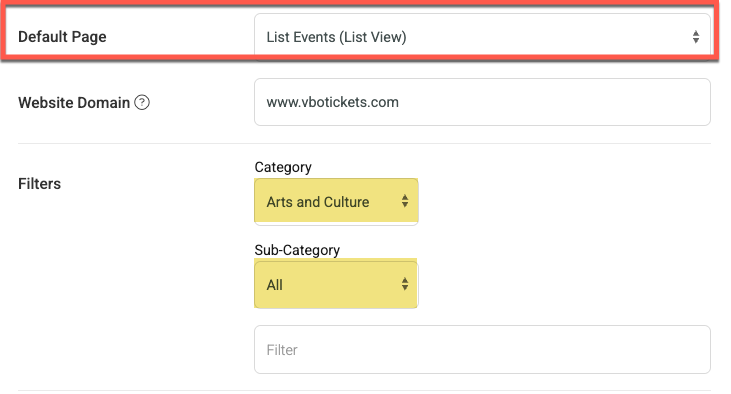
Task: Open the Sub-Category dropdown showing All
Action: click(x=336, y=284)
